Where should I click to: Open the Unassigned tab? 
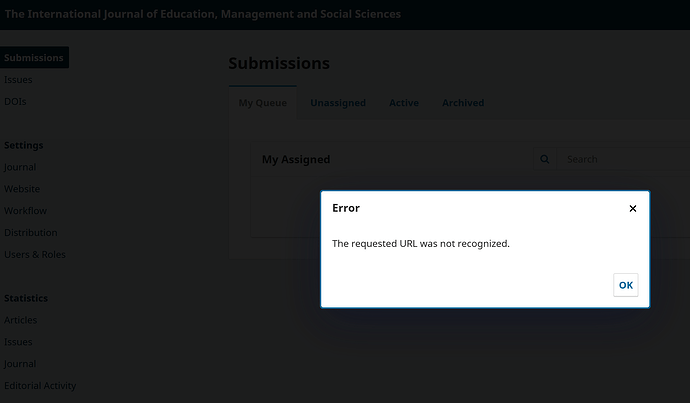pos(337,103)
